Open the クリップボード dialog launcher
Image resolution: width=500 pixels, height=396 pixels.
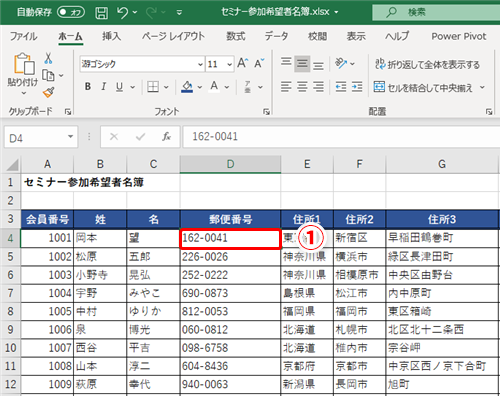(x=68, y=112)
